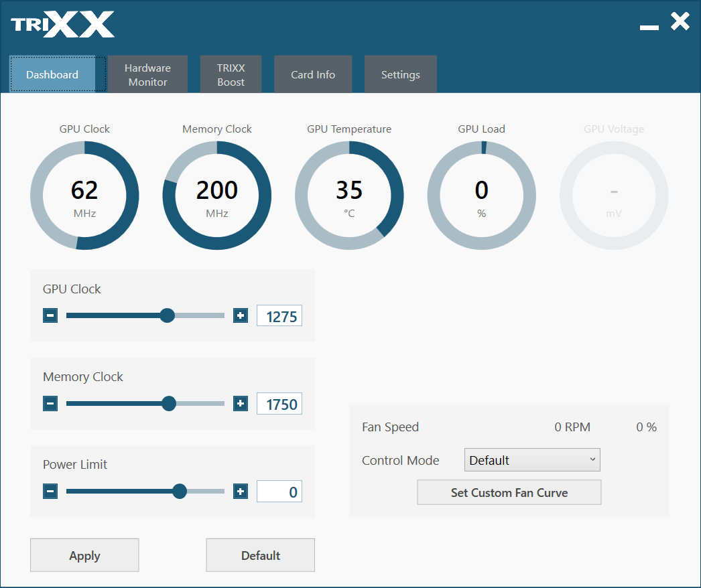Click the 'Power Limit' section label
The height and width of the screenshot is (588, 701).
click(75, 465)
